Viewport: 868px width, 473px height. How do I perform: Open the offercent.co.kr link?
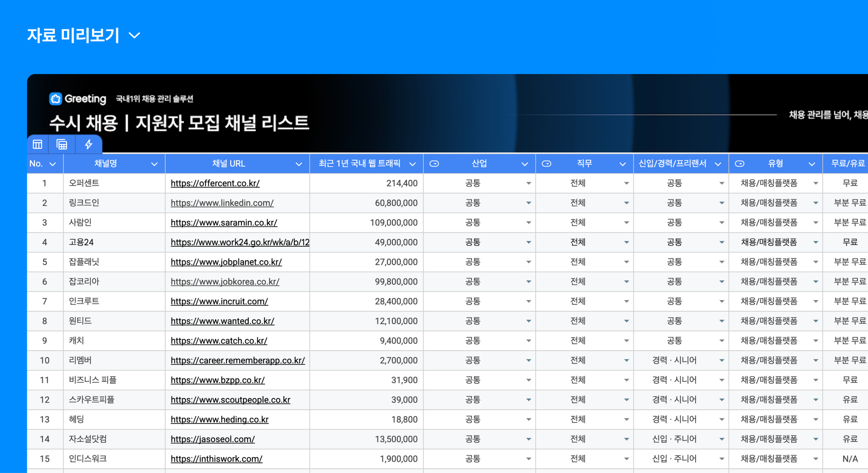coord(215,183)
